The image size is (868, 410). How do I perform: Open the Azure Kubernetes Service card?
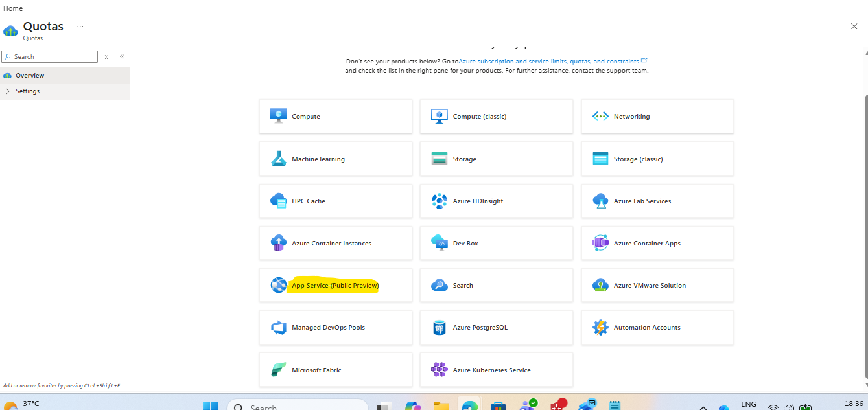pyautogui.click(x=497, y=370)
